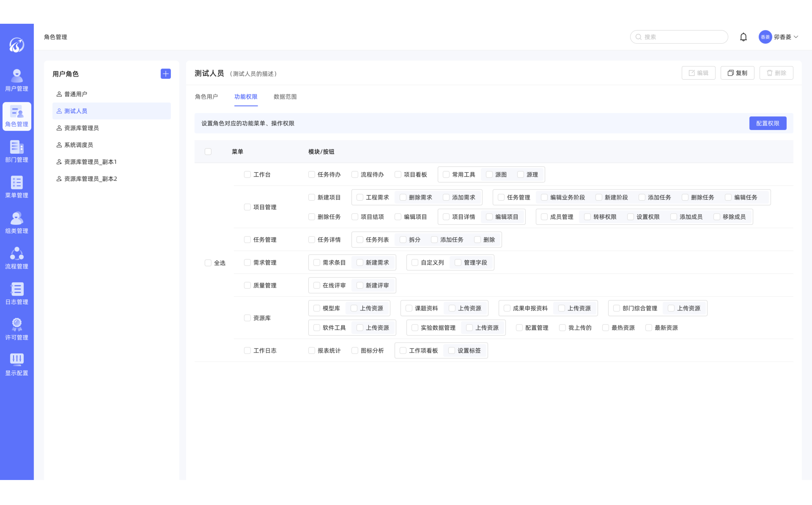
Task: Enable the 新建评审 permission
Action: point(360,285)
